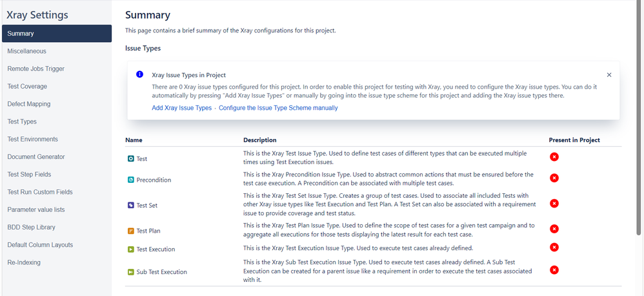The height and width of the screenshot is (296, 644).
Task: Click the Test Execution issue type icon
Action: (130, 249)
